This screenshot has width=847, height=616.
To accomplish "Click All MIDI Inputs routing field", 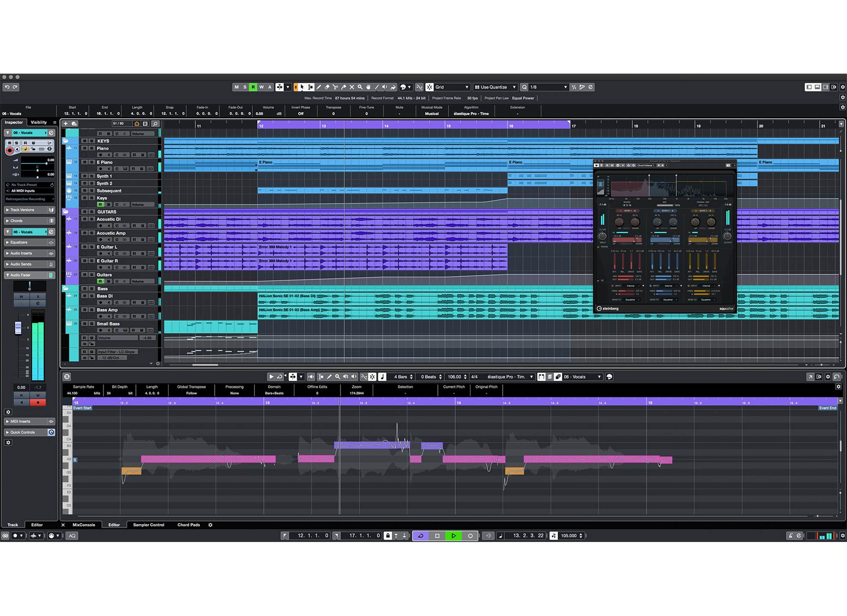I will tap(30, 191).
